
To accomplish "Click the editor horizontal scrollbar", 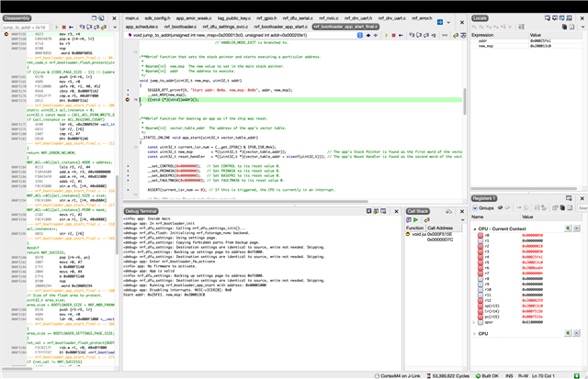I will pyautogui.click(x=247, y=202).
